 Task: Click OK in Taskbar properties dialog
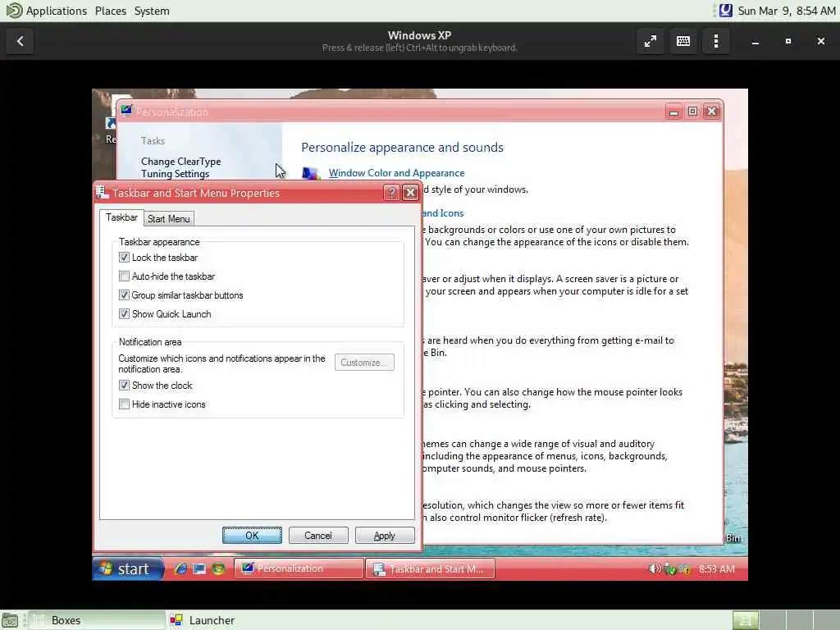252,535
